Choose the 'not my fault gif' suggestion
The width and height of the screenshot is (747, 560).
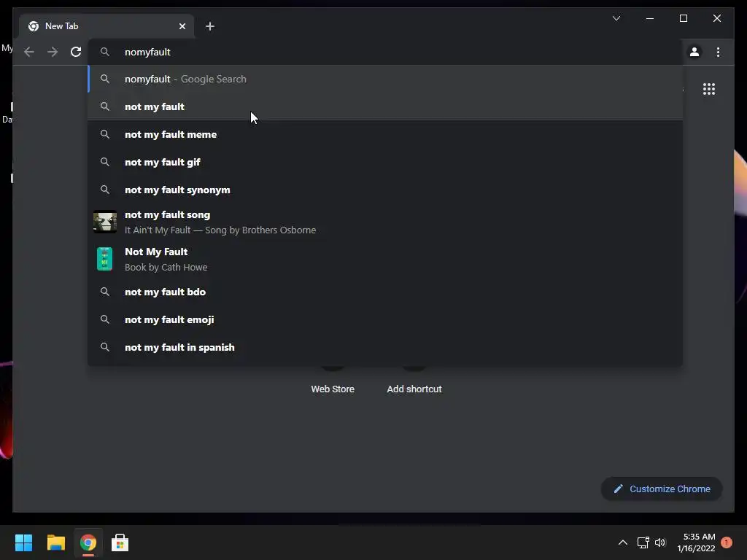coord(385,162)
